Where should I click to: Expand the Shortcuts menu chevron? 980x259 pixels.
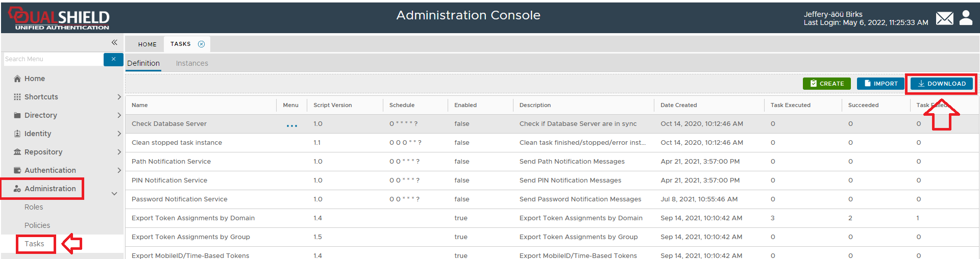point(119,97)
